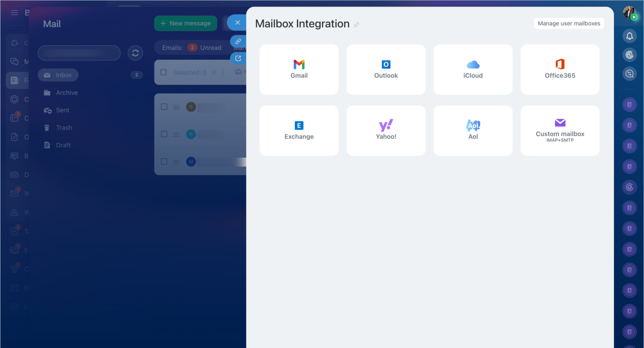Pick the Office365 mail service
Image resolution: width=644 pixels, height=348 pixels.
click(559, 69)
